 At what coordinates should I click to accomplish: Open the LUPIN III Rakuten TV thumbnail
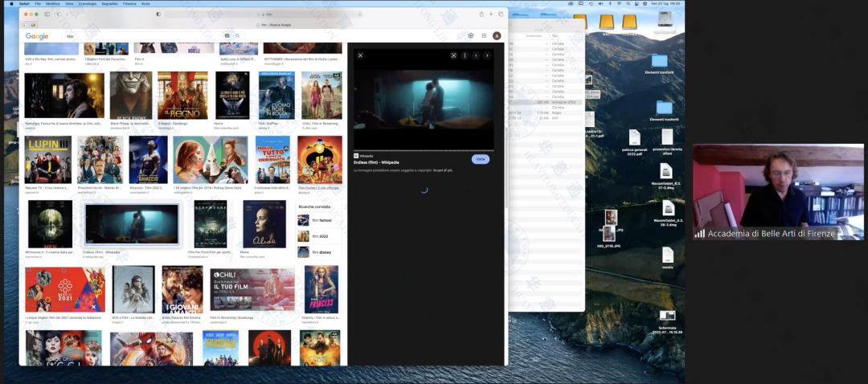[48, 159]
